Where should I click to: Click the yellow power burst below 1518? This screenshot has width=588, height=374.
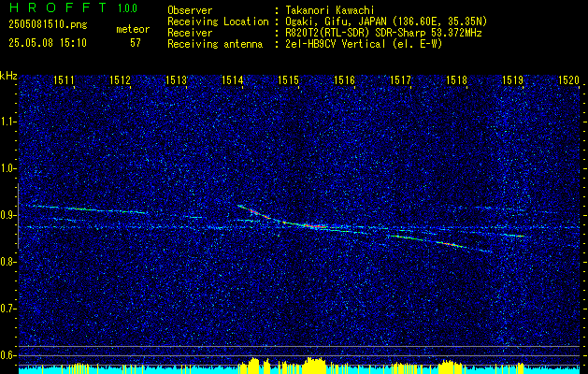(452, 366)
